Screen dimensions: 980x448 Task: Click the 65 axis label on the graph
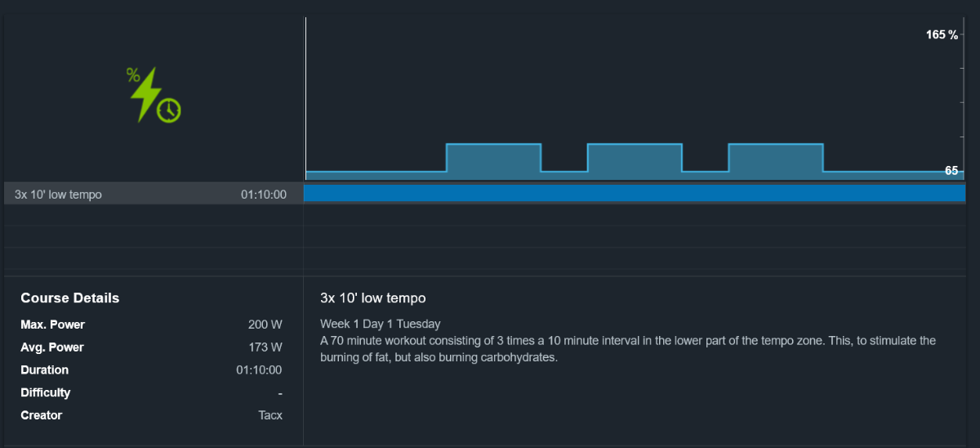click(951, 171)
